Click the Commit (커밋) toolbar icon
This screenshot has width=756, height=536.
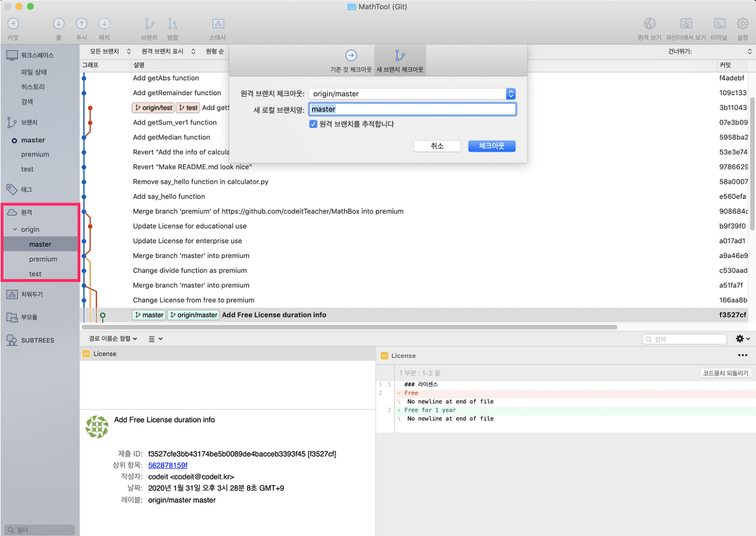[13, 24]
